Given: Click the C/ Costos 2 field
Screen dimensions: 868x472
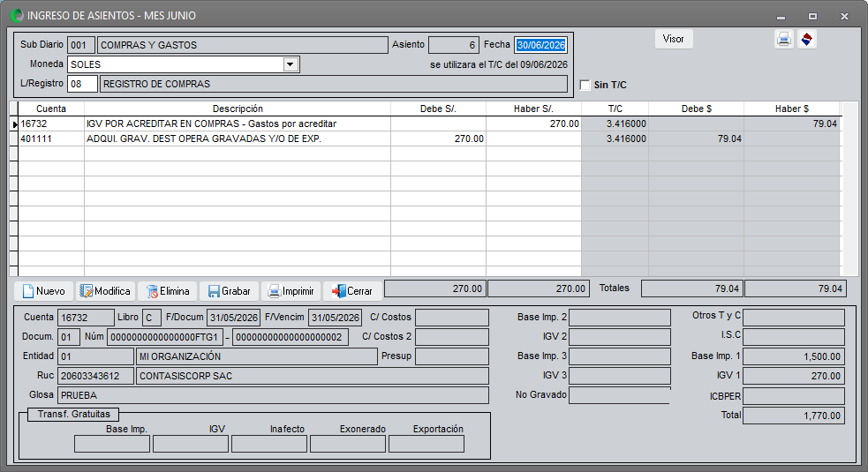Looking at the screenshot, I should [452, 337].
